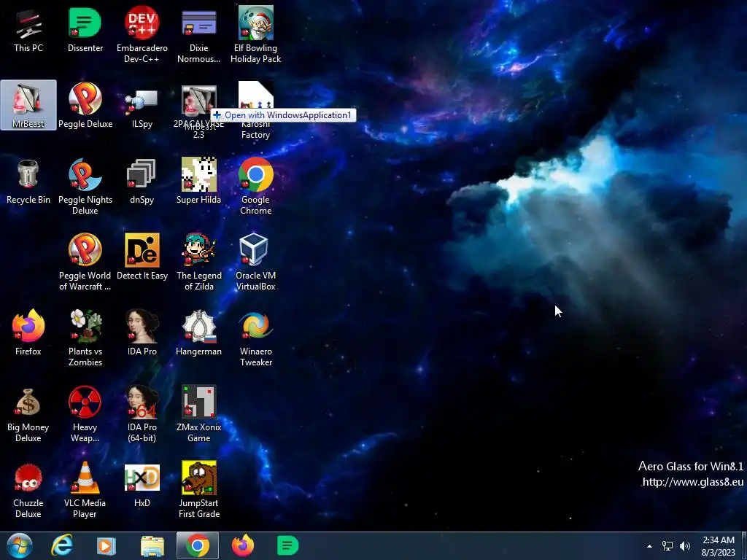Open Internet Explorer from taskbar
The height and width of the screenshot is (560, 747).
(62, 545)
